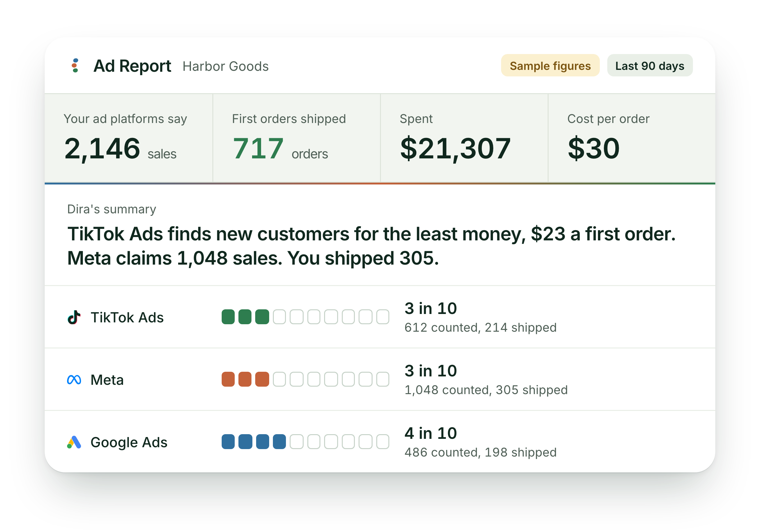Click the 1,048 counted, 305 shipped text
Viewport: 760px width, 532px height.
[x=486, y=390]
